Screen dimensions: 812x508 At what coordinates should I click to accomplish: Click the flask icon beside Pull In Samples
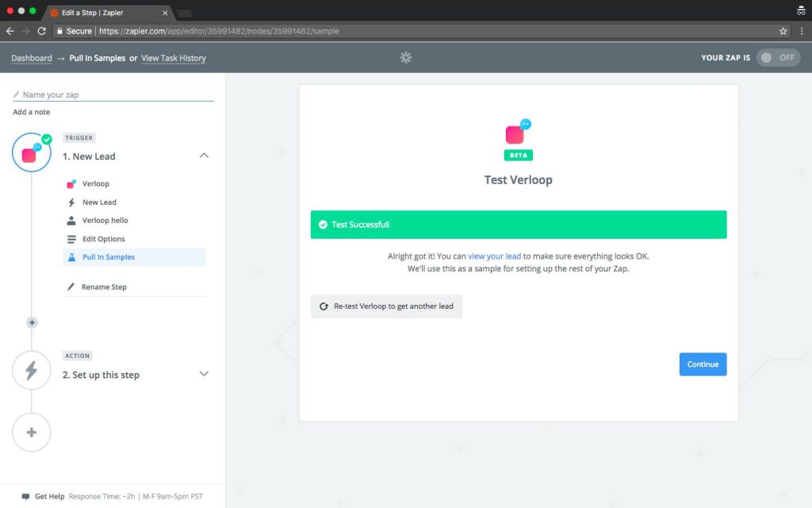[71, 257]
